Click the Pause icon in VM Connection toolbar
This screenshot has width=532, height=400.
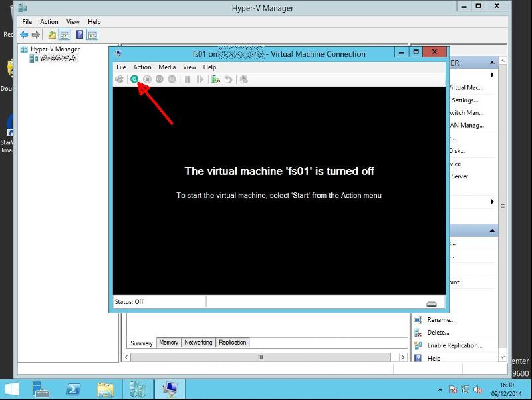point(188,79)
